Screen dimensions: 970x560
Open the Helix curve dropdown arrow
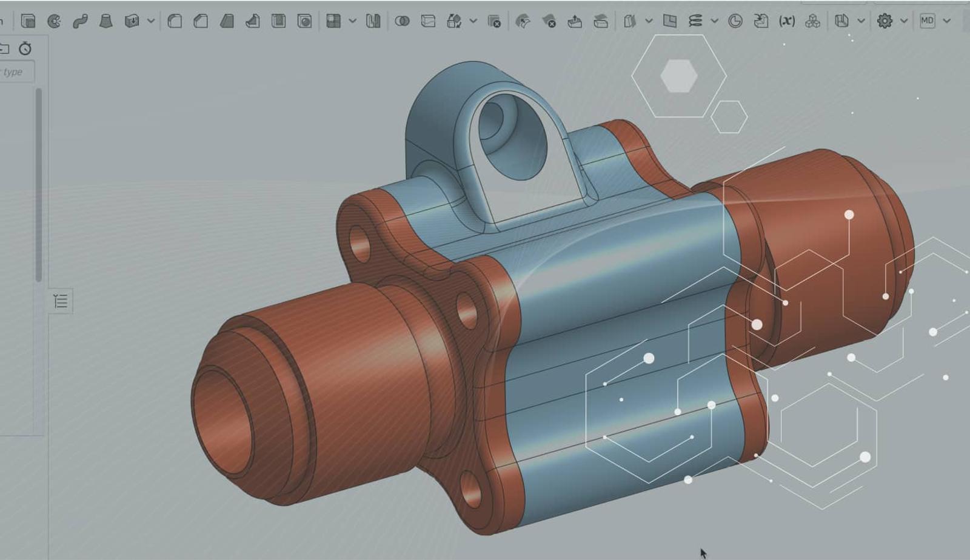tap(714, 21)
